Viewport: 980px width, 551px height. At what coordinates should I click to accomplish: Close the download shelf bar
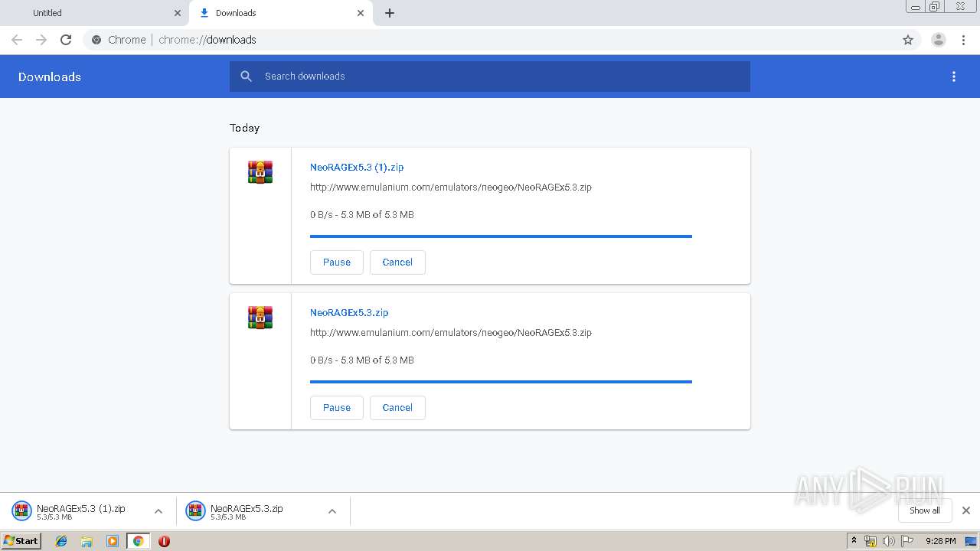pyautogui.click(x=966, y=510)
